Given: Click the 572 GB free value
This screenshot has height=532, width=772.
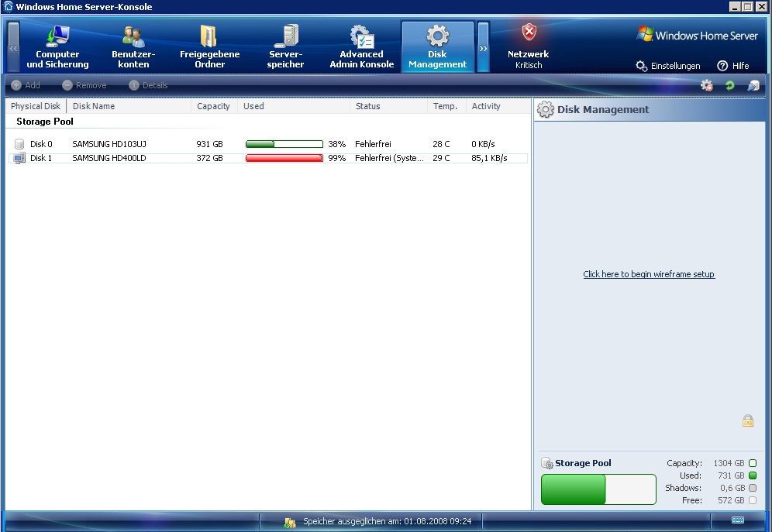Looking at the screenshot, I should (731, 500).
